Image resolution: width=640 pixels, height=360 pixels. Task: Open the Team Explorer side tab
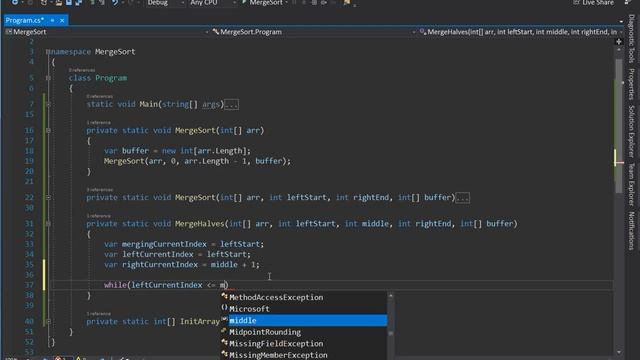click(x=631, y=184)
